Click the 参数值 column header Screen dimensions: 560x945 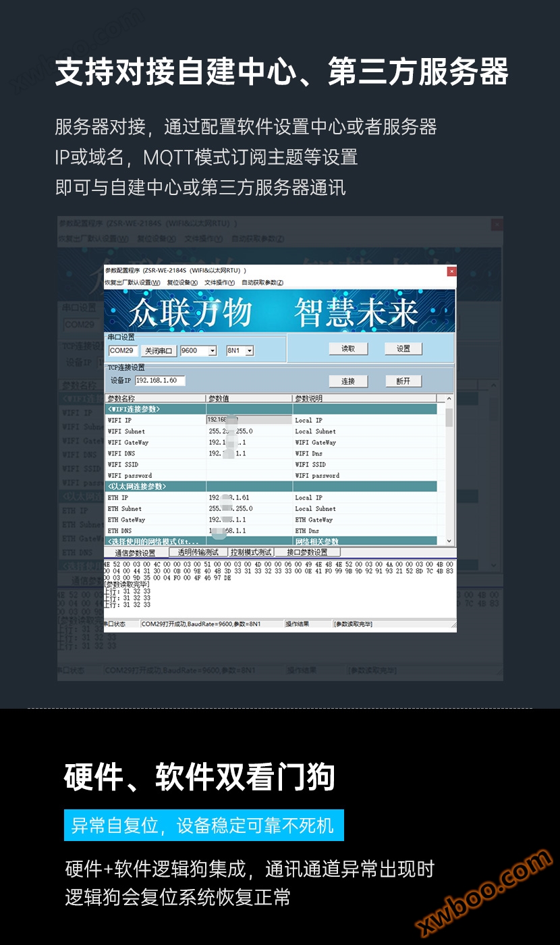[249, 399]
